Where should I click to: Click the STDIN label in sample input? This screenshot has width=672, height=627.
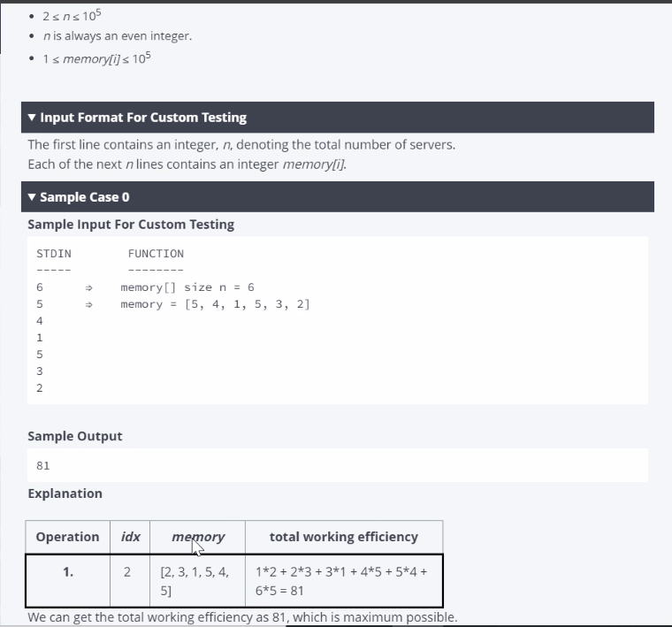pos(54,253)
